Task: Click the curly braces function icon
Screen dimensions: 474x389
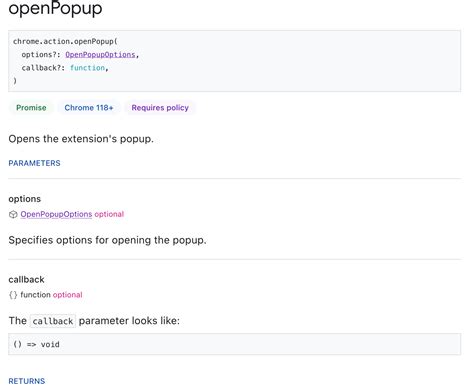Action: tap(13, 295)
